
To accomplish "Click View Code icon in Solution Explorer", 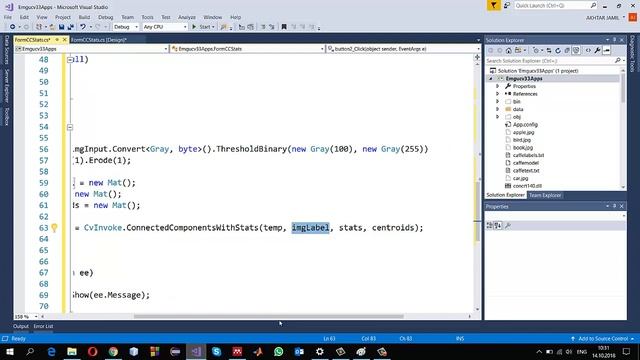I will (588, 51).
